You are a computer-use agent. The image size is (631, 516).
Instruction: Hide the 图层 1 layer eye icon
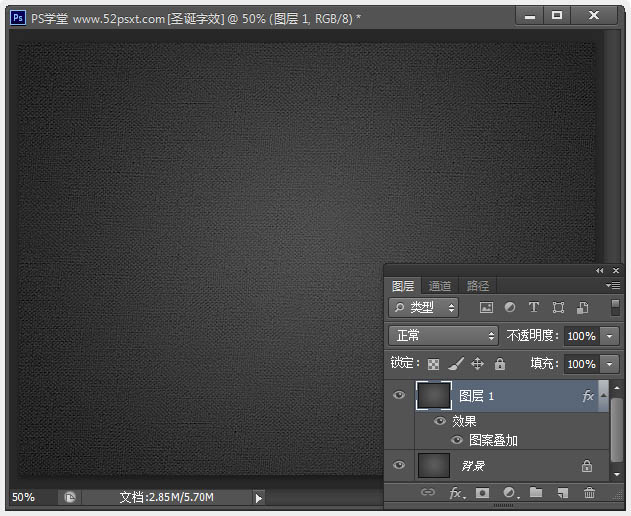point(399,396)
